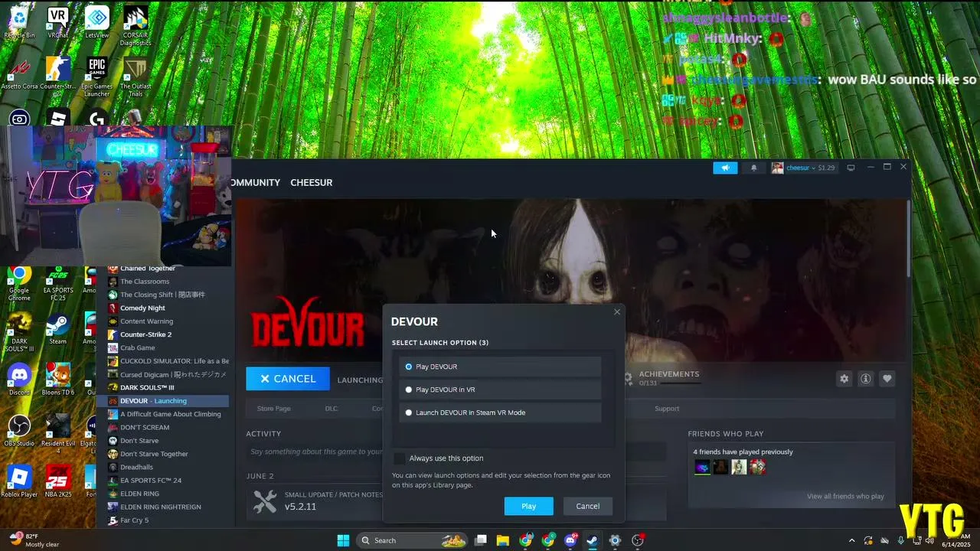The image size is (980, 551).
Task: Click the activity Say something input field
Action: [x=314, y=452]
